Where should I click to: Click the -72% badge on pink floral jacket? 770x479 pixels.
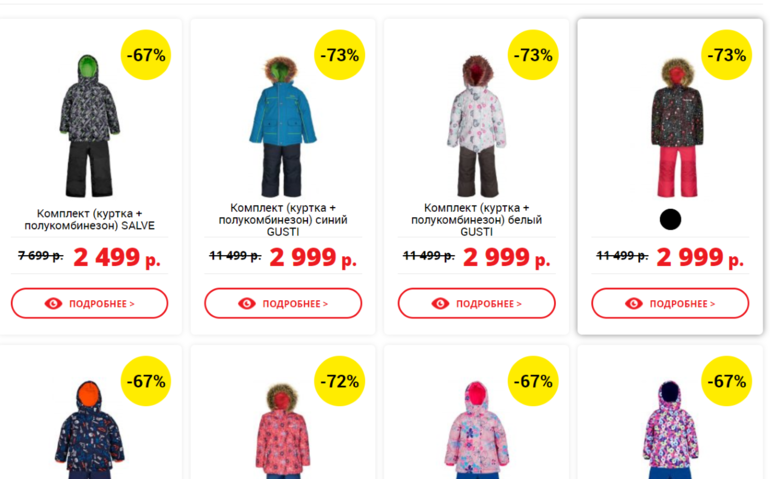340,381
